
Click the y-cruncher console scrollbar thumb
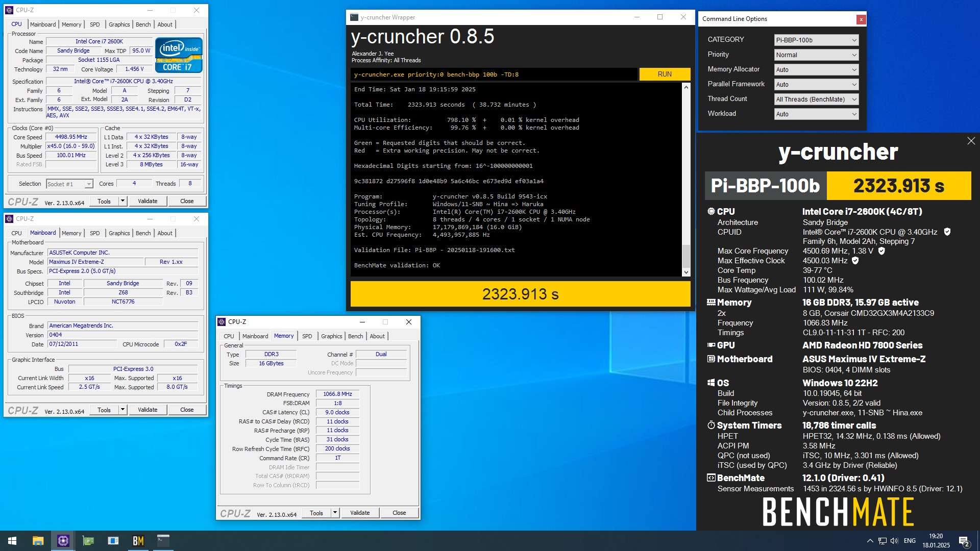686,255
